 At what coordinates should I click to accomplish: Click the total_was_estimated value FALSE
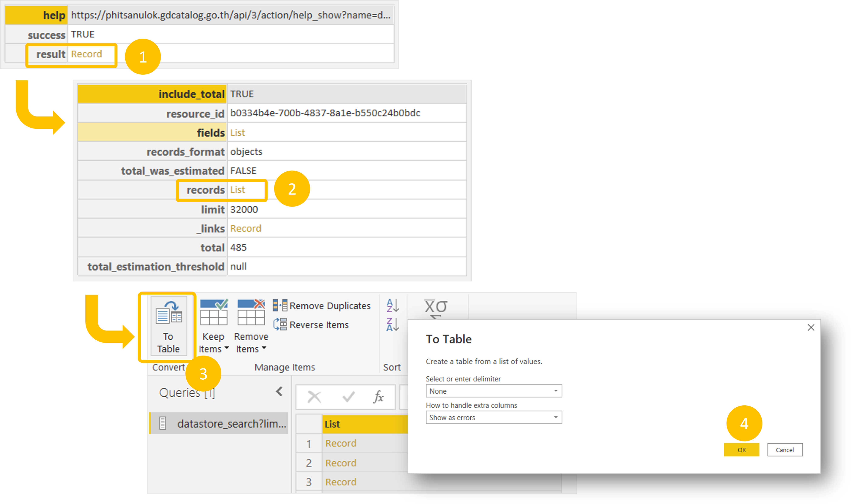click(243, 171)
